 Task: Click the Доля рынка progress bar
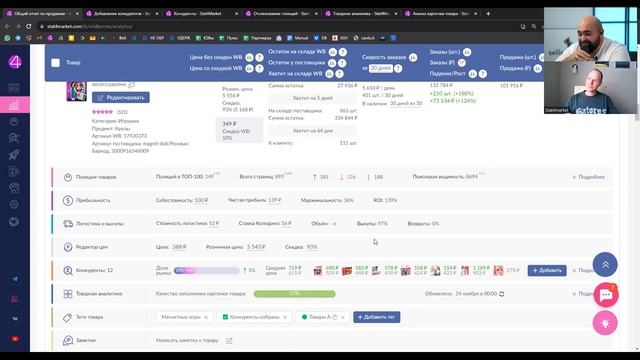tap(206, 270)
